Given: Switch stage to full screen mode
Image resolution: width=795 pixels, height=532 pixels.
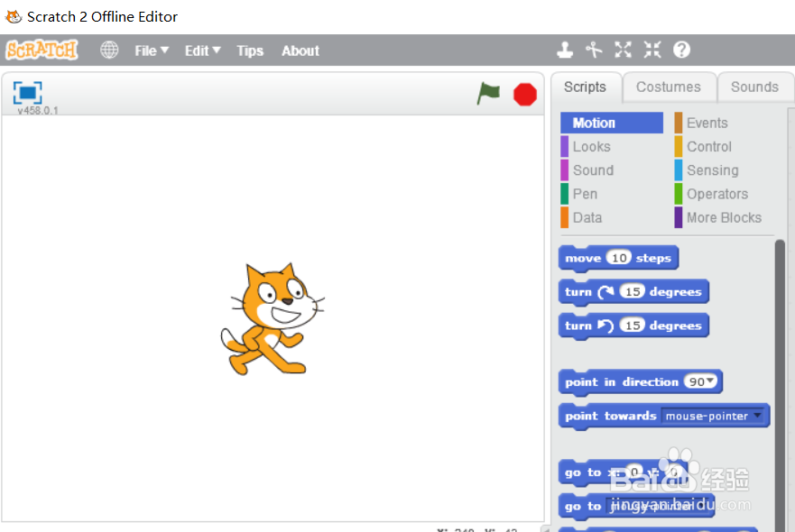Looking at the screenshot, I should tap(27, 93).
